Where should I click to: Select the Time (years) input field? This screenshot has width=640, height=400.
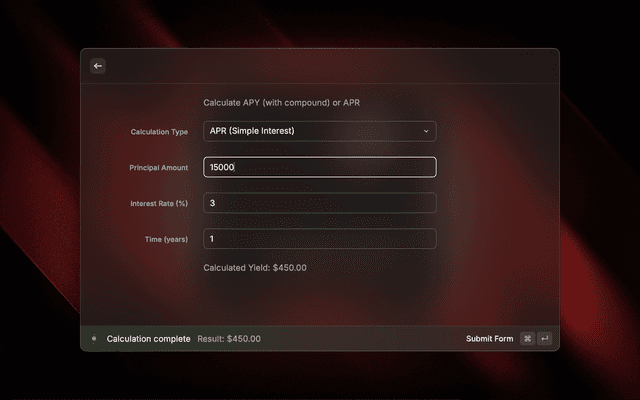click(319, 239)
